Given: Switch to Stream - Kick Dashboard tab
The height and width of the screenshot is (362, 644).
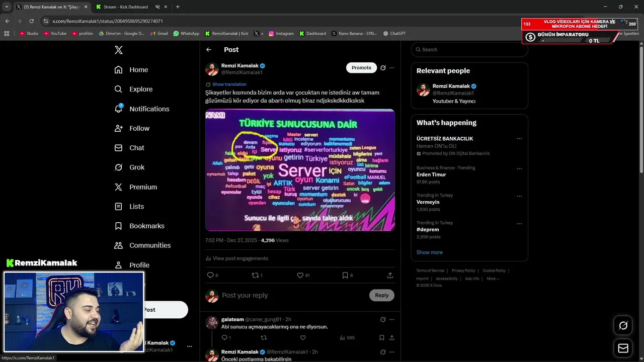Looking at the screenshot, I should coord(126,7).
